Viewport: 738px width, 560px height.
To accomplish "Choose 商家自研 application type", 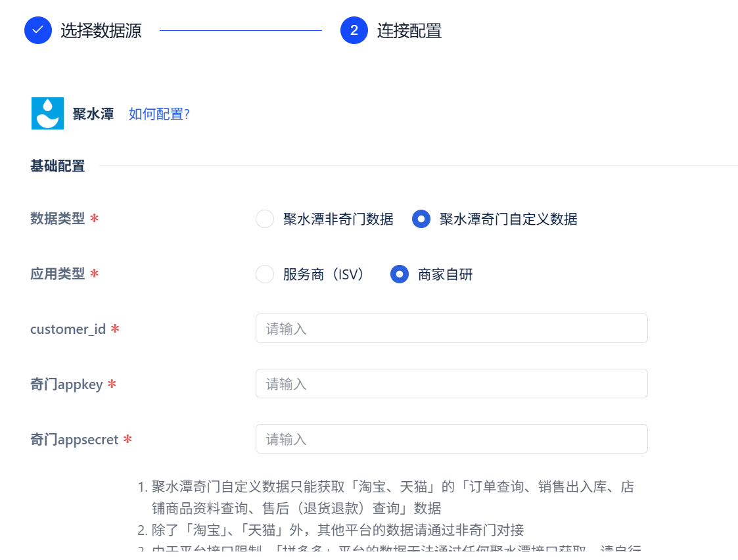I will pos(400,274).
